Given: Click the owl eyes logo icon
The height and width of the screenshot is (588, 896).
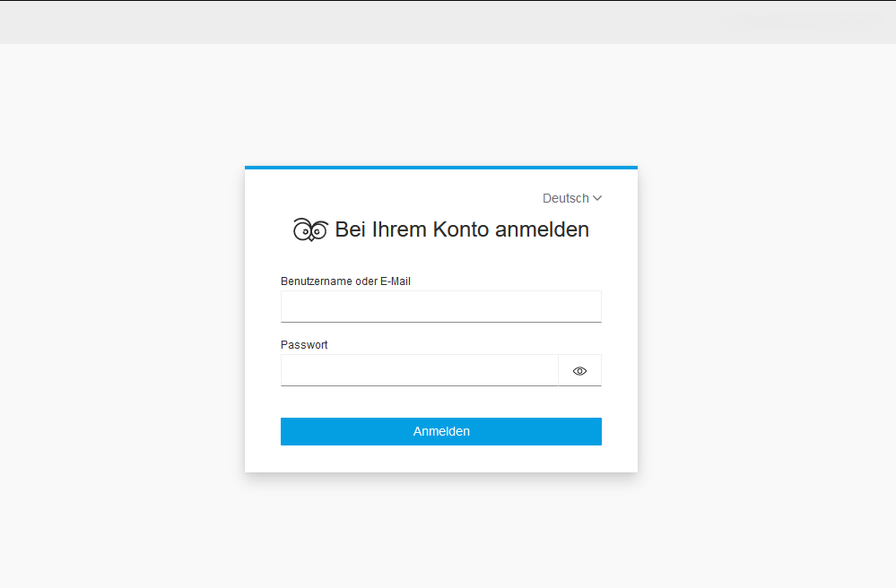Looking at the screenshot, I should 310,229.
